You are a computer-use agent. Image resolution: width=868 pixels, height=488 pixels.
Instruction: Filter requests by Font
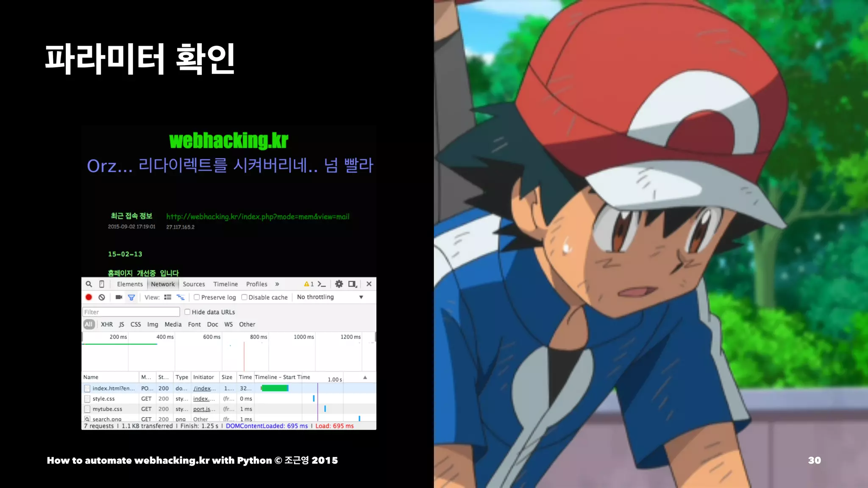(195, 324)
